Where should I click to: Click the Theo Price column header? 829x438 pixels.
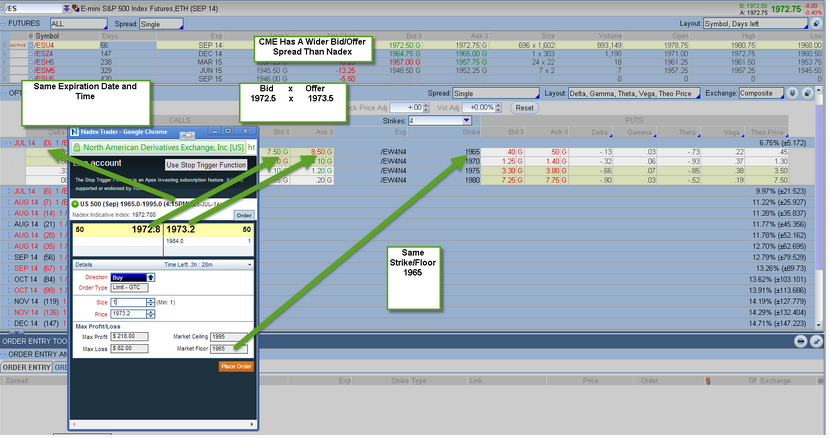tap(767, 133)
